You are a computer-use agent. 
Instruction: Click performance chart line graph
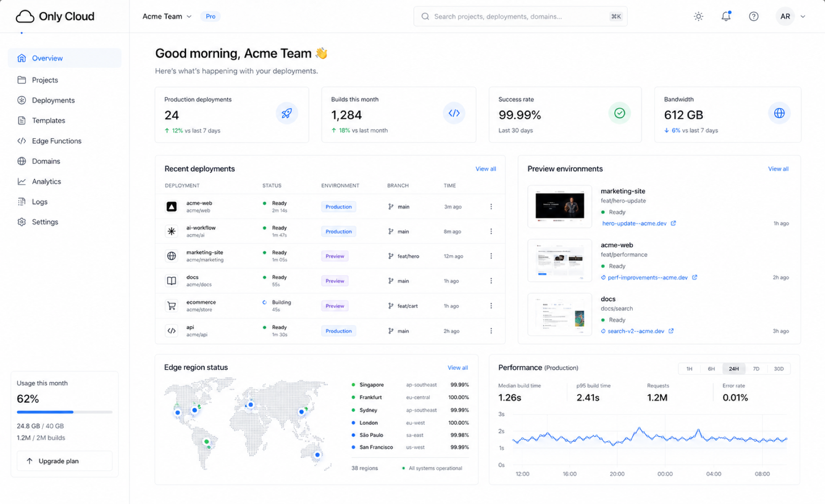click(x=649, y=438)
